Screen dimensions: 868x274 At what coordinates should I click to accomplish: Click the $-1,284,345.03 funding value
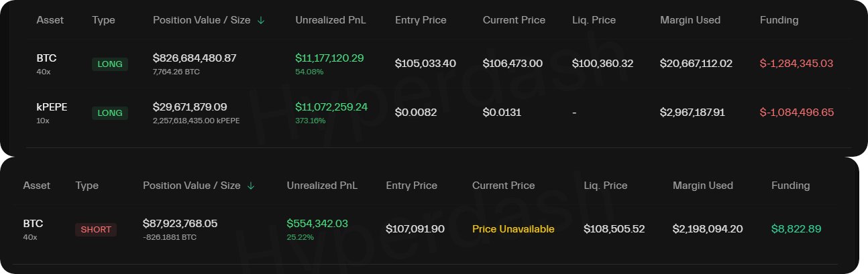[797, 64]
